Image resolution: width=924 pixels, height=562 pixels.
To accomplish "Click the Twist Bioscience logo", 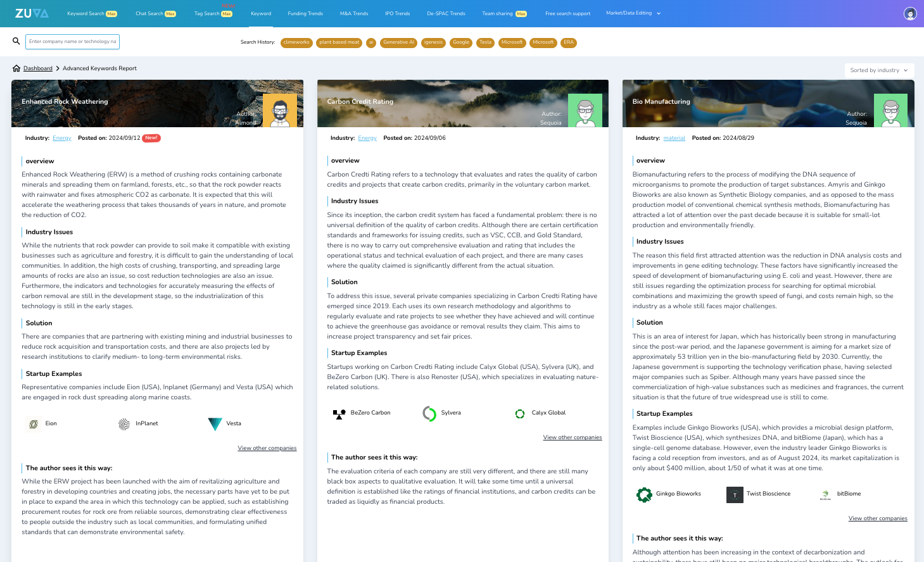I will coord(735,494).
